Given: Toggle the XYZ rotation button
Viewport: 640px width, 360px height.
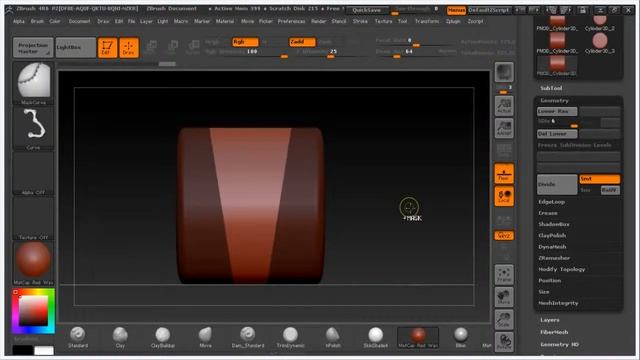Looking at the screenshot, I should click(504, 236).
